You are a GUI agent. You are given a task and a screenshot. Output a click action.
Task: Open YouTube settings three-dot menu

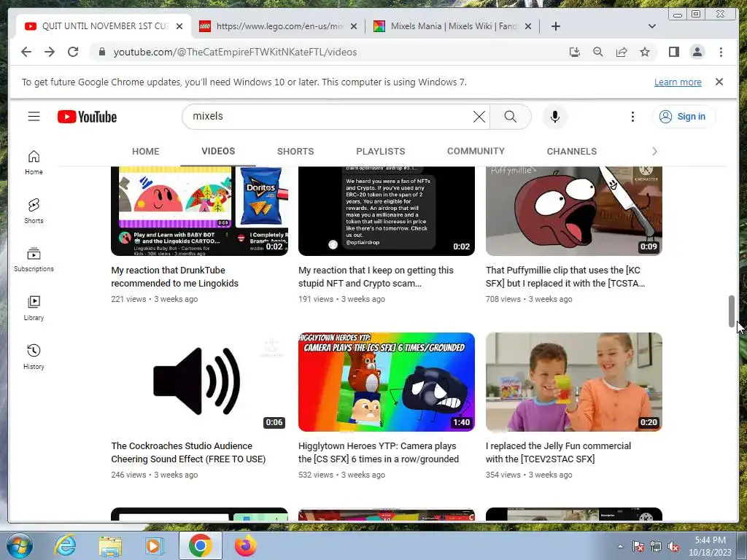pos(632,116)
